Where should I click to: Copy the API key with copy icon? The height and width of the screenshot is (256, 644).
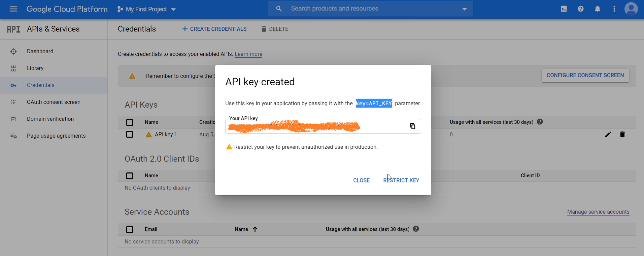(413, 126)
